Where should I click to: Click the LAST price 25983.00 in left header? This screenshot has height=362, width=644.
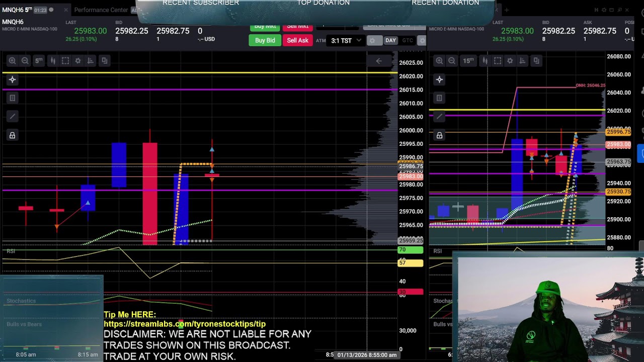click(x=90, y=31)
